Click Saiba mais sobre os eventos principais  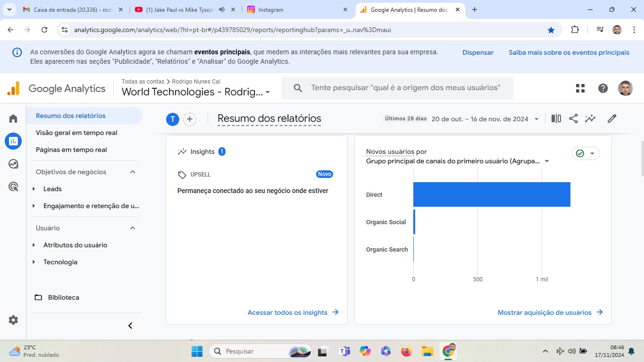click(569, 52)
